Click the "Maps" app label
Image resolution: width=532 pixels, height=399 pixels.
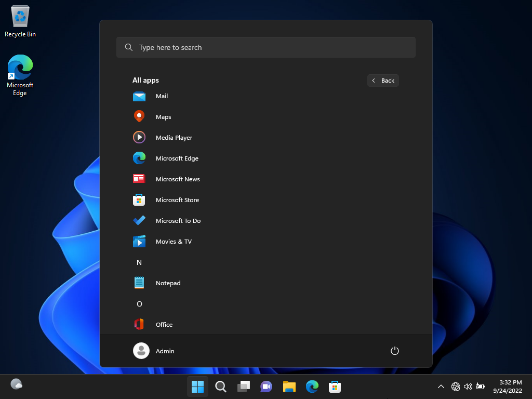164,117
